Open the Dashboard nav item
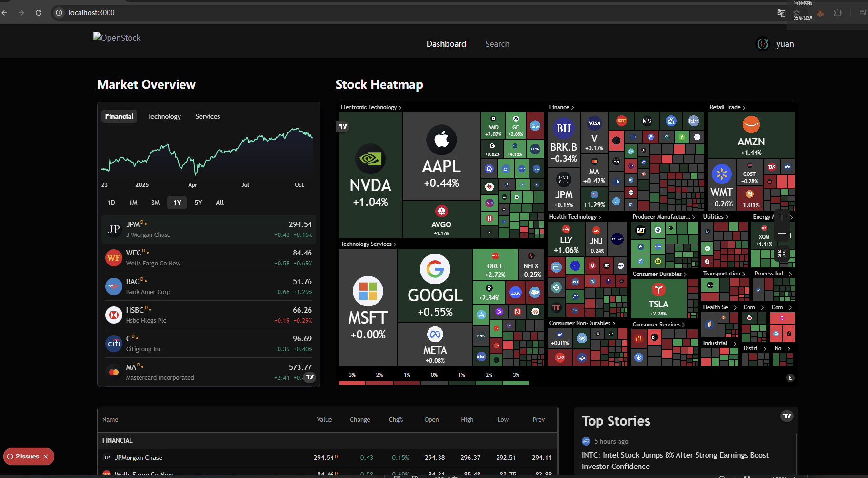The height and width of the screenshot is (478, 868). tap(446, 44)
